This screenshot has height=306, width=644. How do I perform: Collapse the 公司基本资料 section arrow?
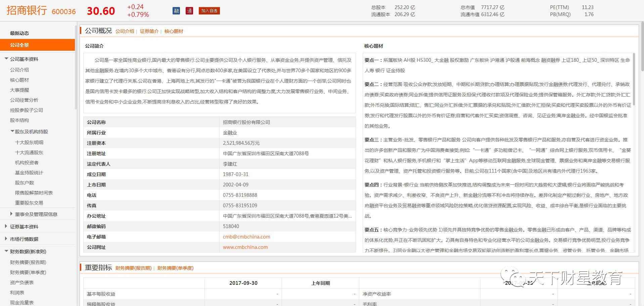[x=6, y=59]
